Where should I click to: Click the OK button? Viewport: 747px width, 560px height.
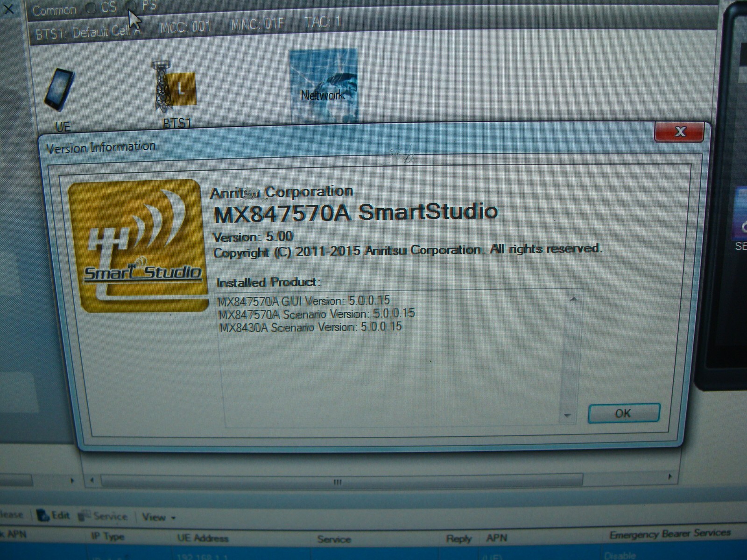(623, 413)
